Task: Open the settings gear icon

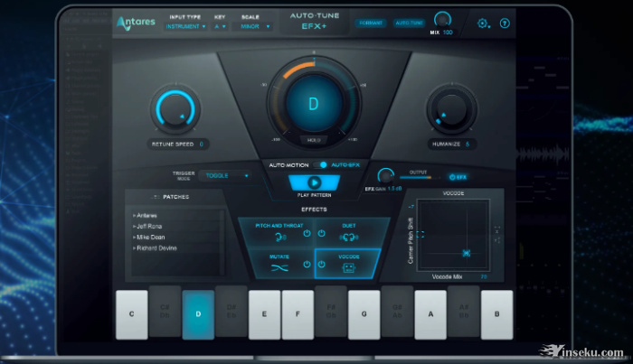Action: (x=483, y=23)
